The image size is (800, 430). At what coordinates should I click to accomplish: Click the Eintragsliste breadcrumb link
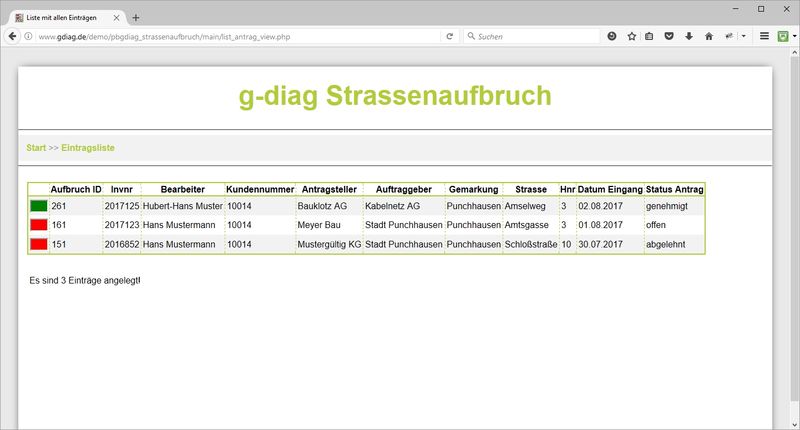[88, 147]
